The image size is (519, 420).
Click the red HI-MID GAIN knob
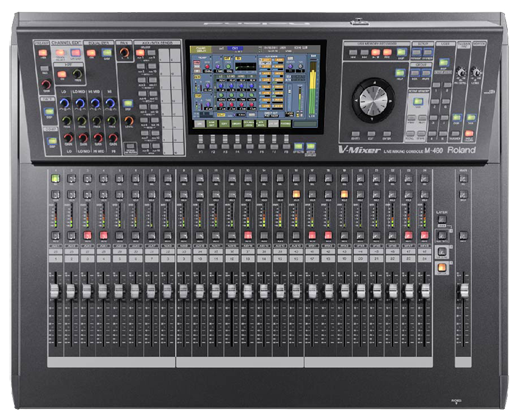tap(98, 138)
